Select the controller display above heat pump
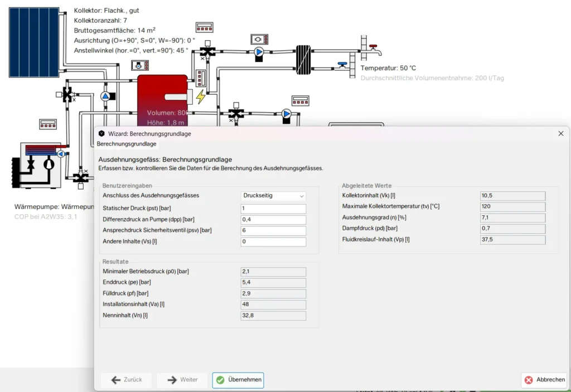 [48, 124]
